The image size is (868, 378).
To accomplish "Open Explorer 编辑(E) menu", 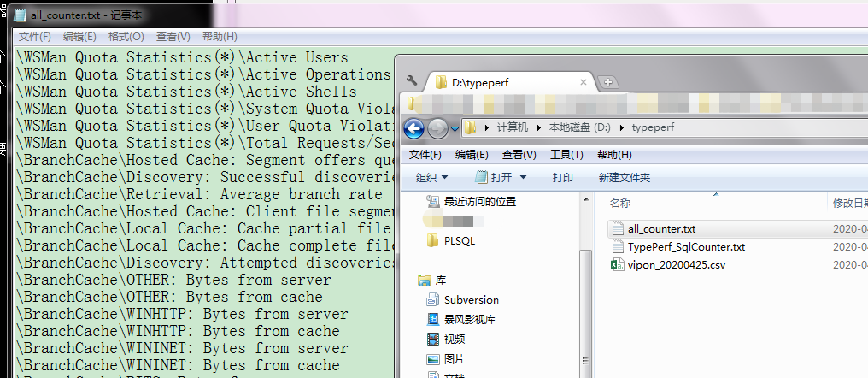I will click(x=472, y=155).
